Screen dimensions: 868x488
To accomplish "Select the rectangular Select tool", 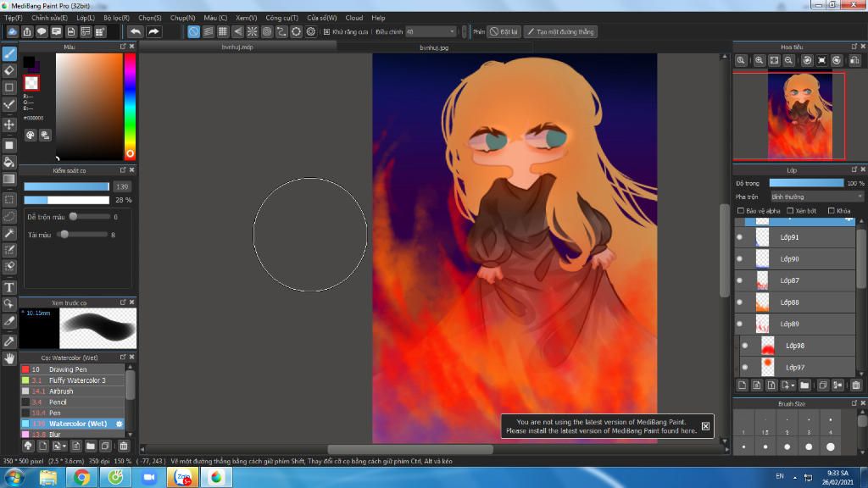I will pos(9,199).
